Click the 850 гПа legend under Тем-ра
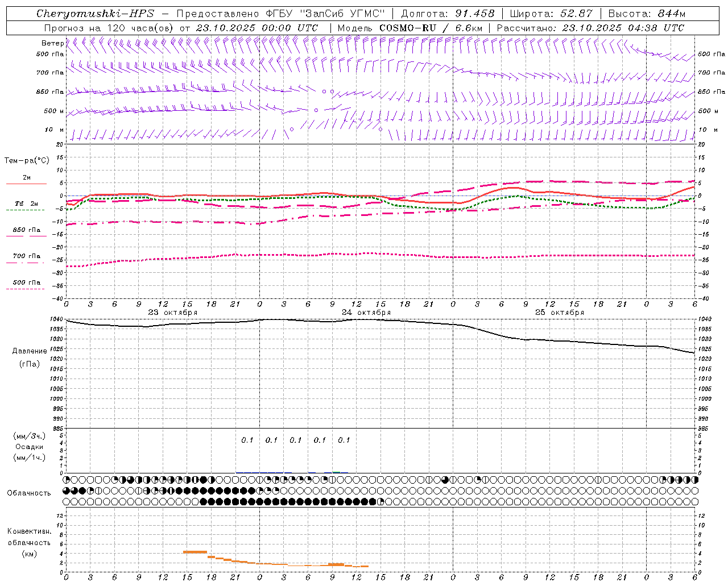728x582 pixels. point(27,230)
